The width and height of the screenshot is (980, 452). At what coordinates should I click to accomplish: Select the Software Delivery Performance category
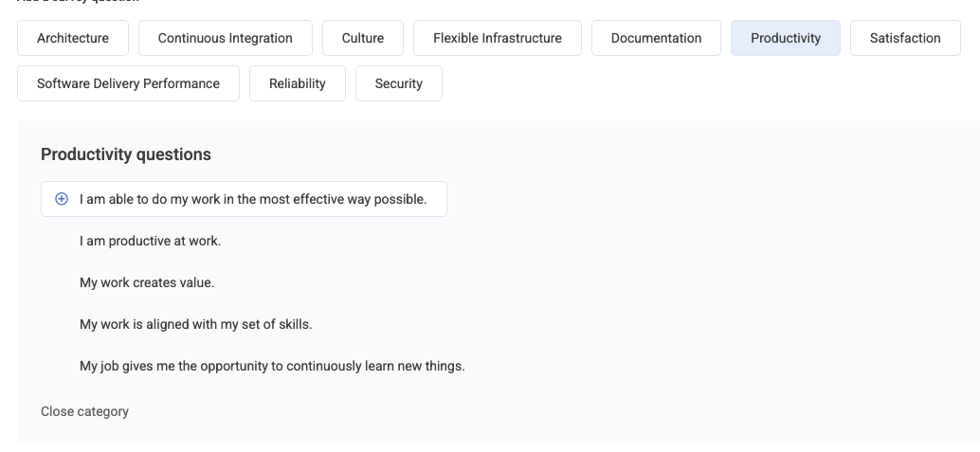pos(128,83)
